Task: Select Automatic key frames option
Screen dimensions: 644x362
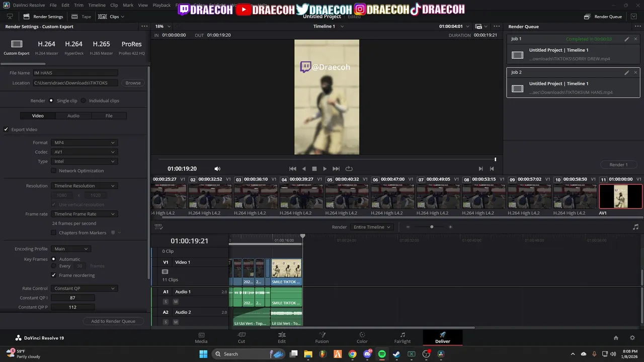Action: click(54, 259)
